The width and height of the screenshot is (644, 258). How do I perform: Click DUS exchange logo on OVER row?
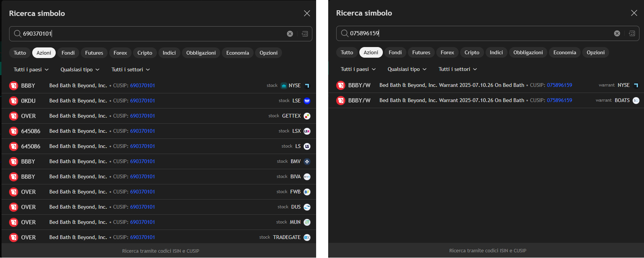tap(307, 207)
